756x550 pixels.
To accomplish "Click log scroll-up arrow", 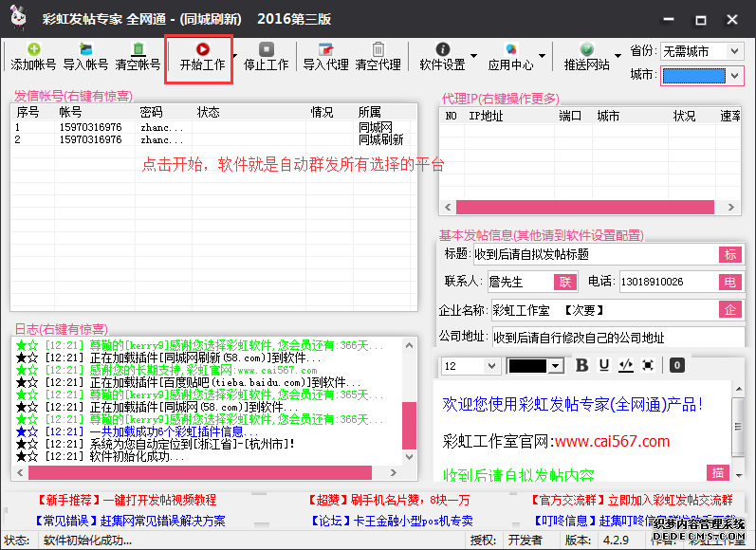I will tap(410, 345).
